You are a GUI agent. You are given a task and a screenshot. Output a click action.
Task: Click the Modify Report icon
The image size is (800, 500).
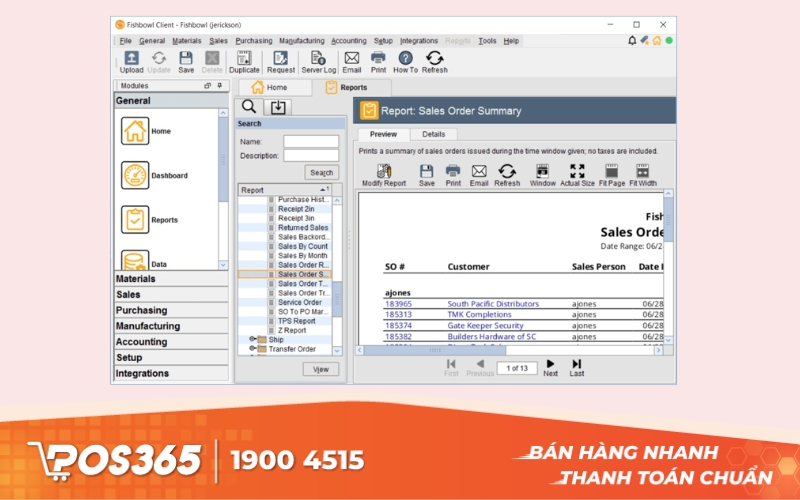click(384, 171)
